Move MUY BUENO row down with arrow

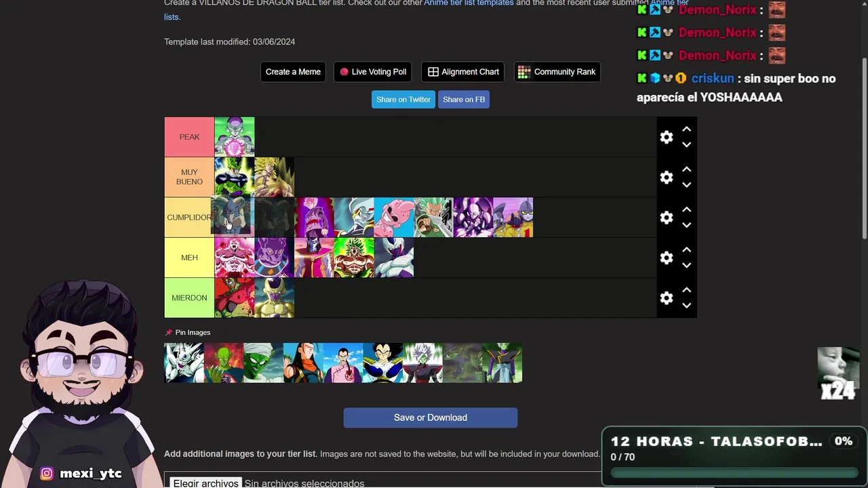tap(686, 184)
